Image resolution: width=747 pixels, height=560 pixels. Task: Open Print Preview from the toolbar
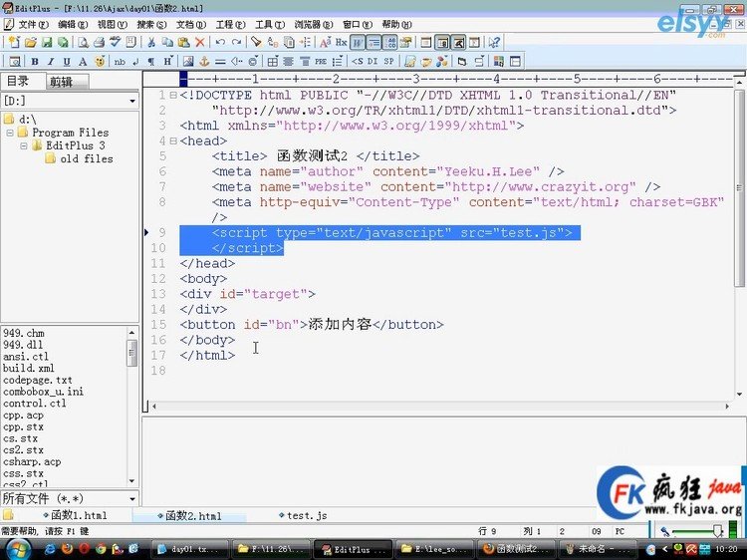pyautogui.click(x=83, y=43)
